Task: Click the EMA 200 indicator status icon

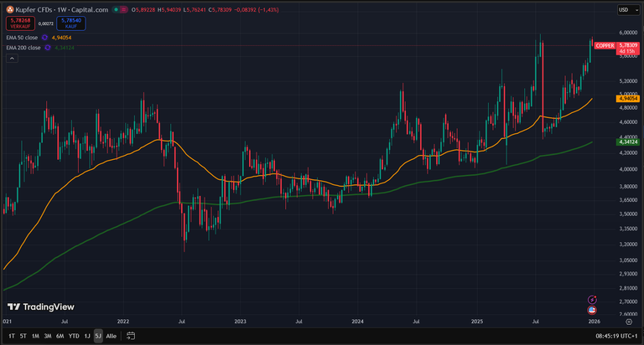Action: [49, 48]
